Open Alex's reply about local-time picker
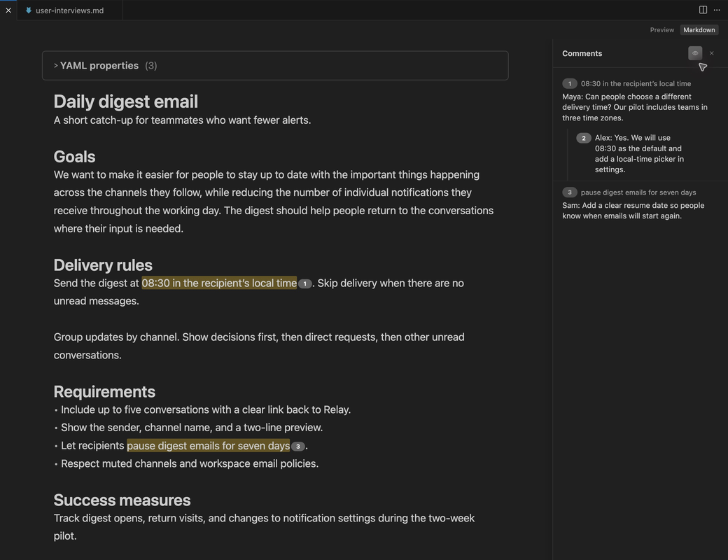The width and height of the screenshot is (728, 560). tap(639, 154)
